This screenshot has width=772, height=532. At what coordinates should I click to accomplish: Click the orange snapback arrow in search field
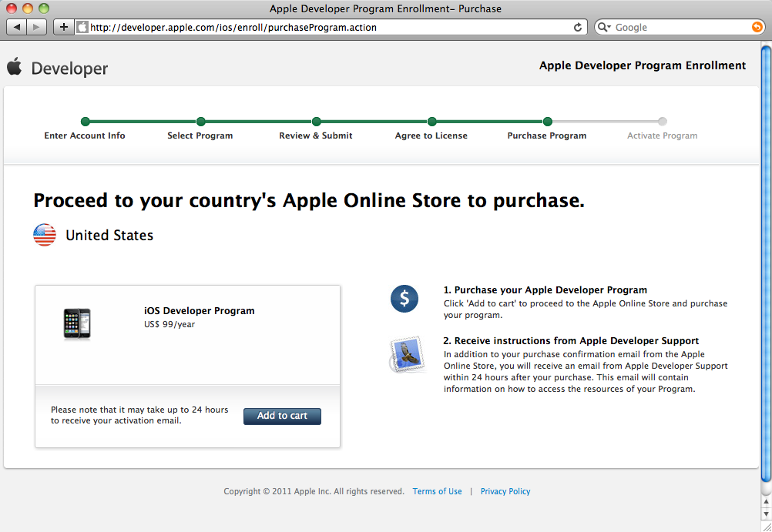pyautogui.click(x=757, y=27)
